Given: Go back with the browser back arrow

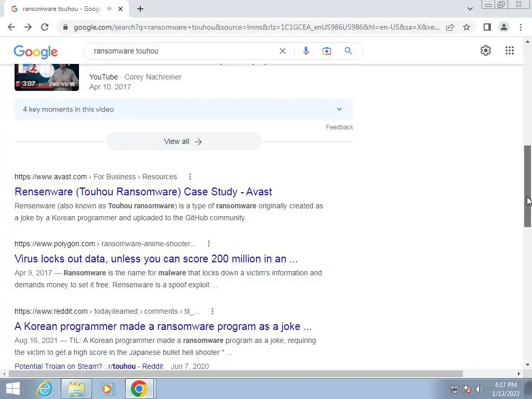Looking at the screenshot, I should tap(11, 27).
